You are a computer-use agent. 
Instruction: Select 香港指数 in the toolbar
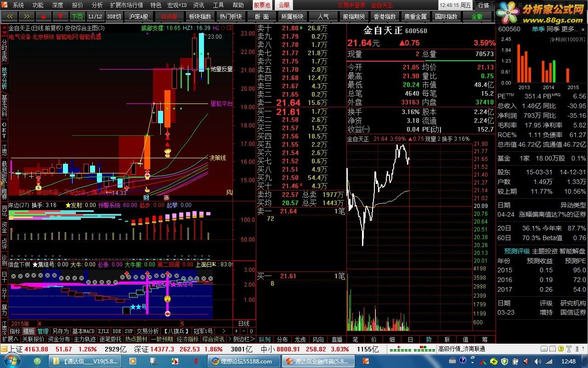point(384,16)
